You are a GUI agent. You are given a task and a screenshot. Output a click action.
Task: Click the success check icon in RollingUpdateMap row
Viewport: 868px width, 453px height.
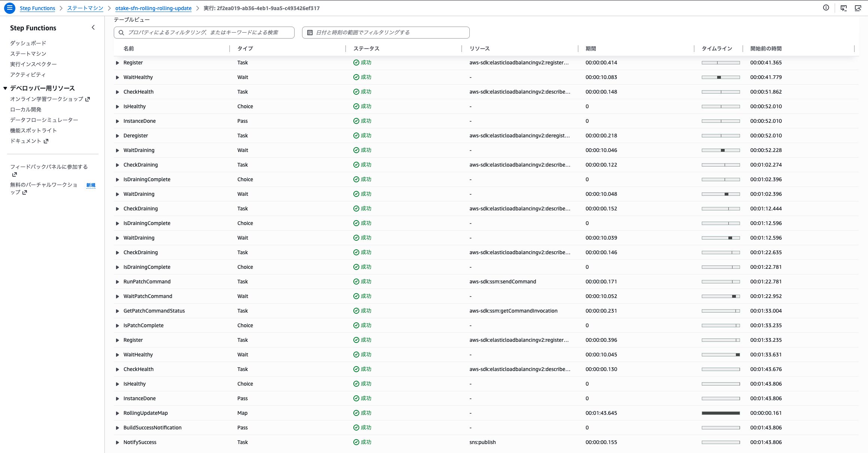[356, 413]
